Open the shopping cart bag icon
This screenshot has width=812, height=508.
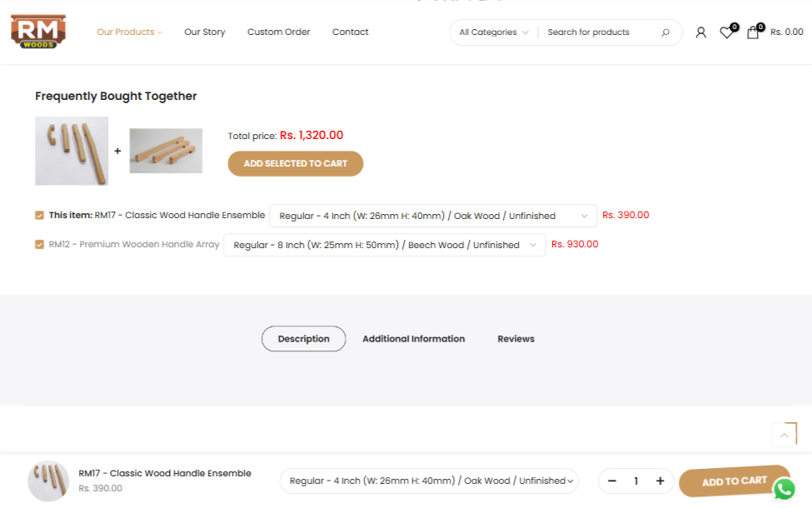753,32
